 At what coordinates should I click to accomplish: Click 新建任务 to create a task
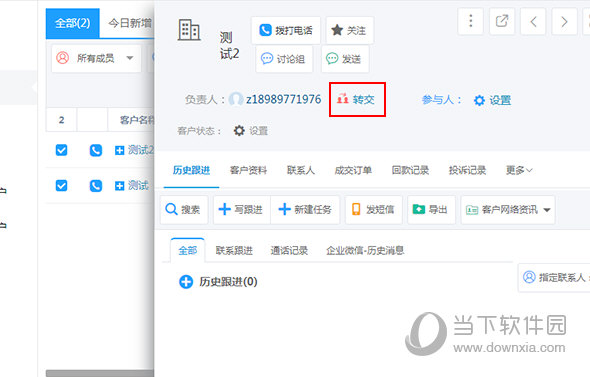point(305,209)
